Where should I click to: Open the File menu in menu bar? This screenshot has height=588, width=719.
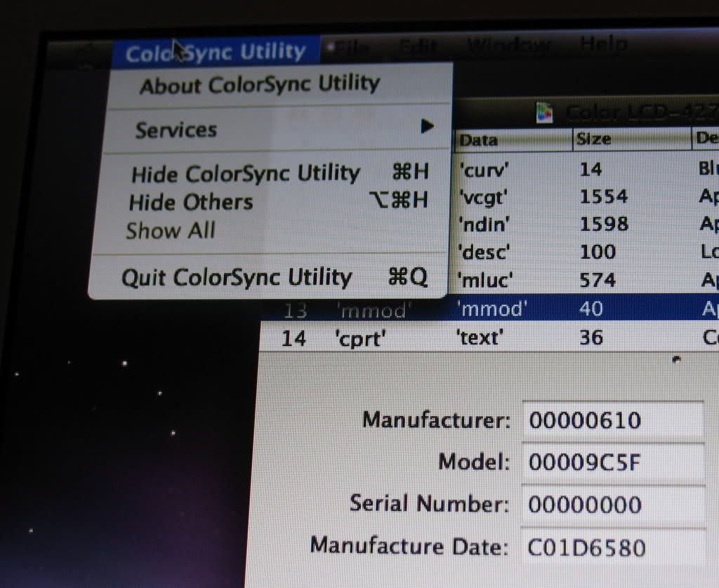coord(352,47)
